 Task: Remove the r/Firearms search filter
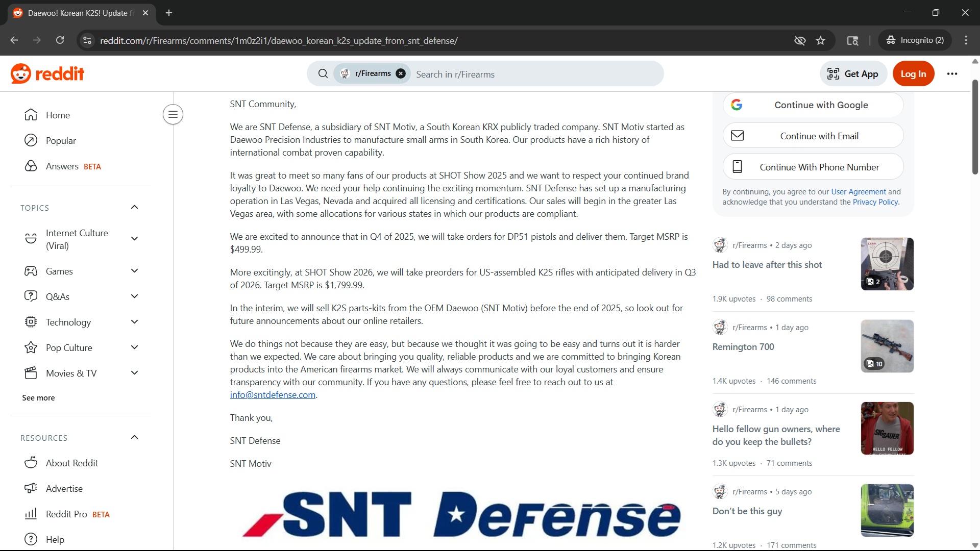(401, 73)
